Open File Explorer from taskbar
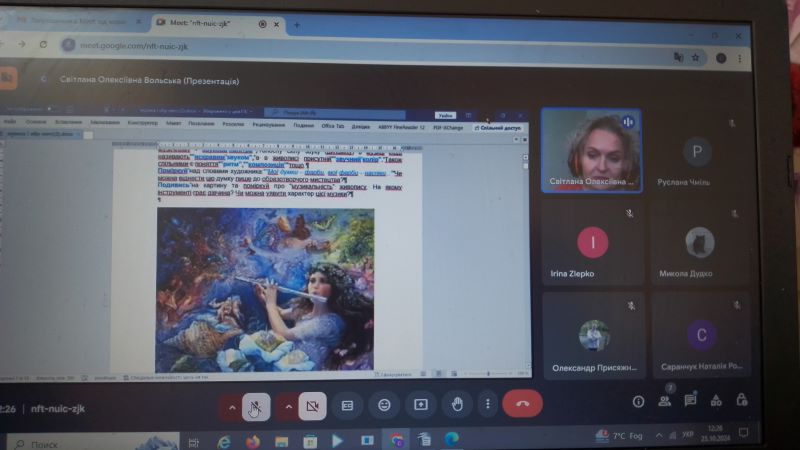The width and height of the screenshot is (800, 450). coord(282,441)
